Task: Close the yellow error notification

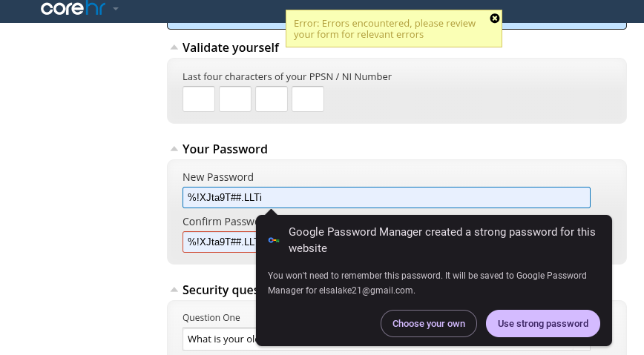Action: 494,18
